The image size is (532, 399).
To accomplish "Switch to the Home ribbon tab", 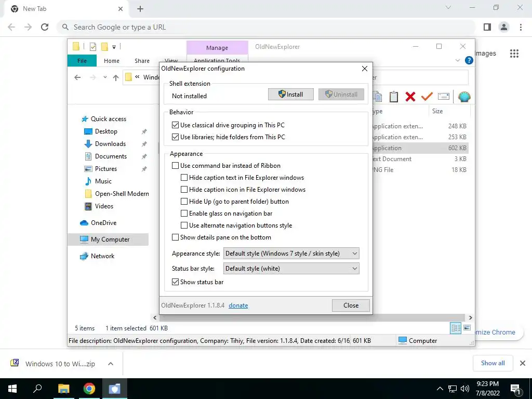I will click(x=112, y=61).
